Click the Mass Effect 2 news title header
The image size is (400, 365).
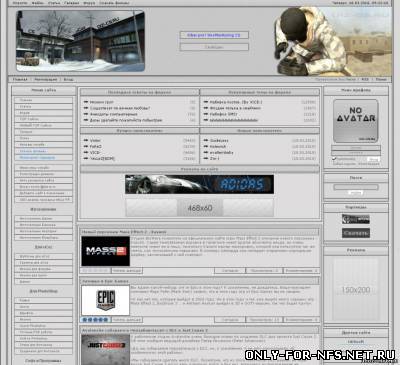[124, 232]
